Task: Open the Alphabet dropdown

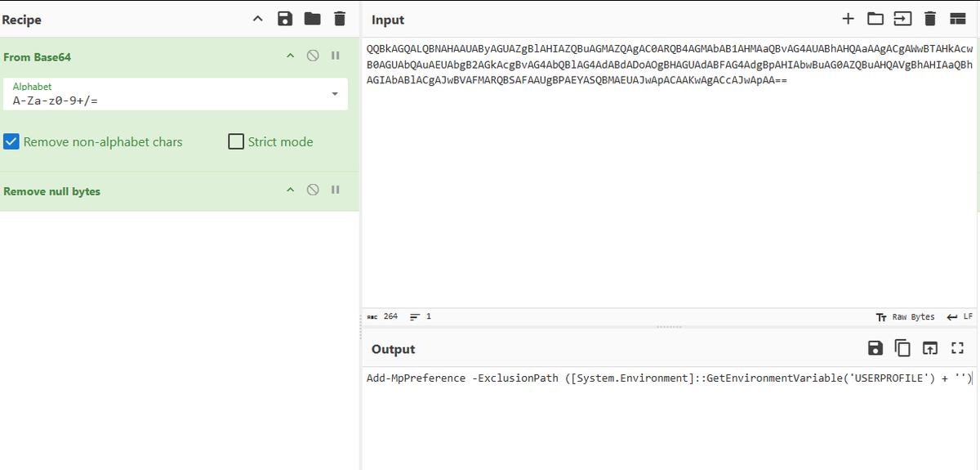Action: point(176,94)
